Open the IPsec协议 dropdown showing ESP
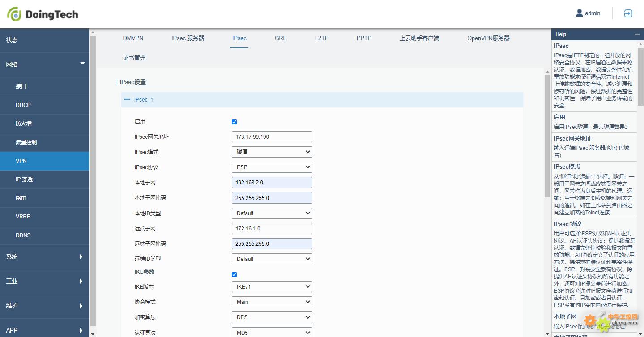The width and height of the screenshot is (644, 337). [272, 167]
